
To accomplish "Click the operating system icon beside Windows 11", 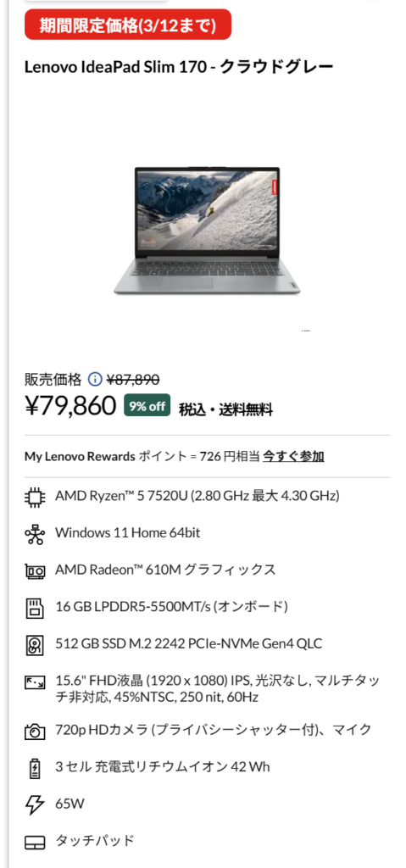I will coord(35,534).
